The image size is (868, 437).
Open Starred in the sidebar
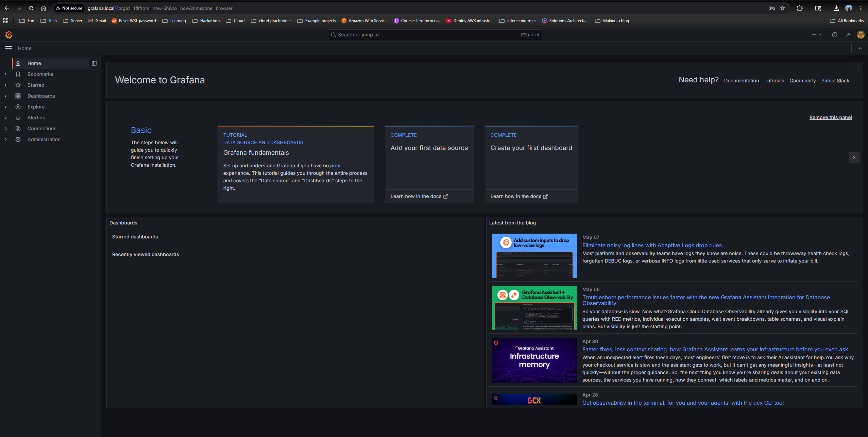36,85
